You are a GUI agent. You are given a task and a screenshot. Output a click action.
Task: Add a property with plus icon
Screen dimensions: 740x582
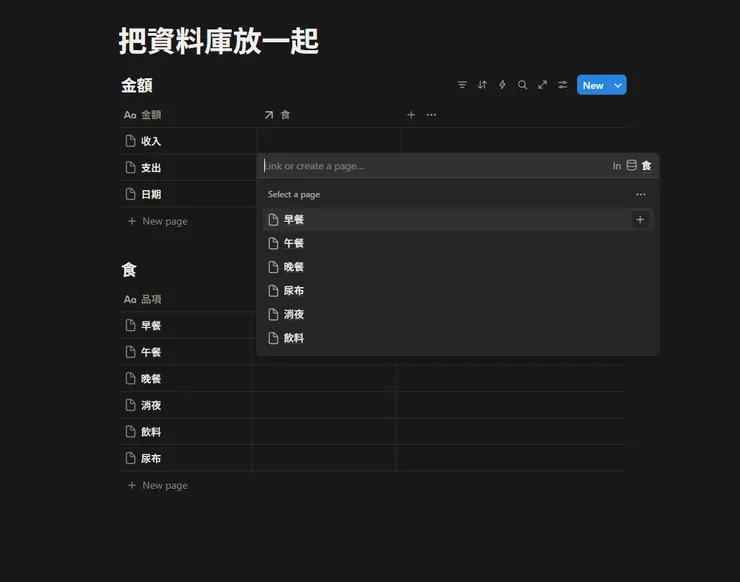tap(411, 115)
